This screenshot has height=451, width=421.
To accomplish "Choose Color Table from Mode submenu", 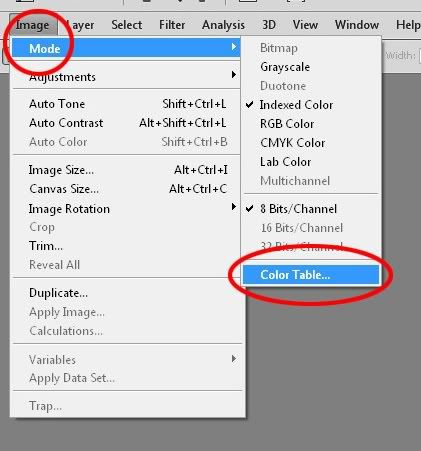I will tap(311, 275).
